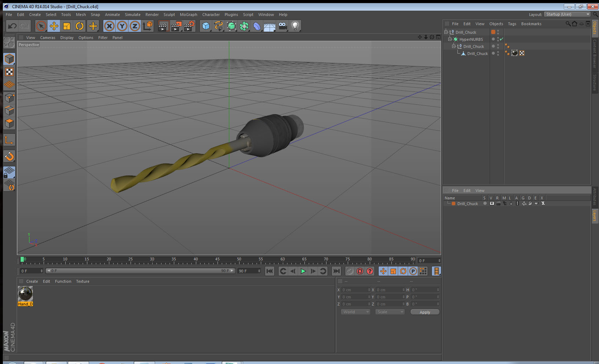
Task: Toggle Drill_Chuck layer visibility
Action: click(x=491, y=203)
